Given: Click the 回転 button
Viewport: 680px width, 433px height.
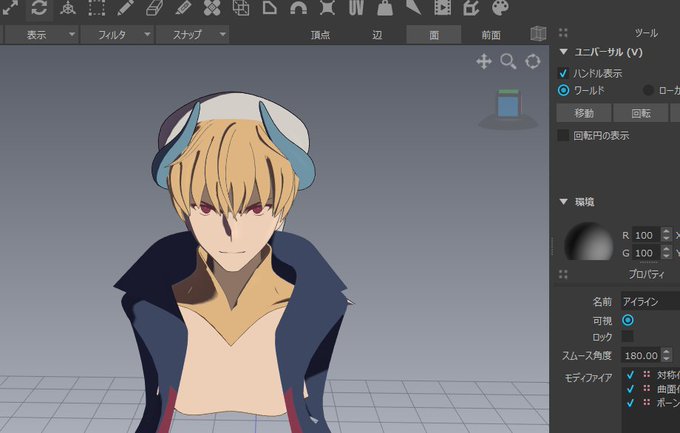Looking at the screenshot, I should 641,113.
